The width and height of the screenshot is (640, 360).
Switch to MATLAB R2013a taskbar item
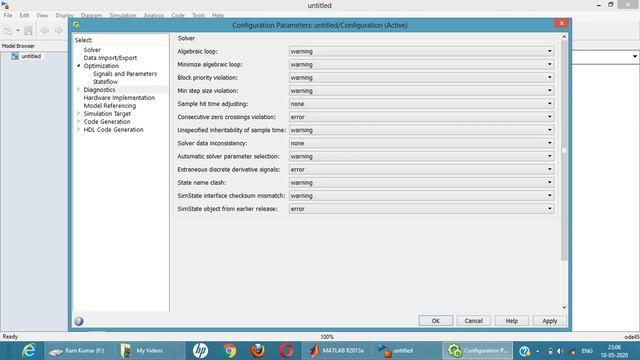336,351
